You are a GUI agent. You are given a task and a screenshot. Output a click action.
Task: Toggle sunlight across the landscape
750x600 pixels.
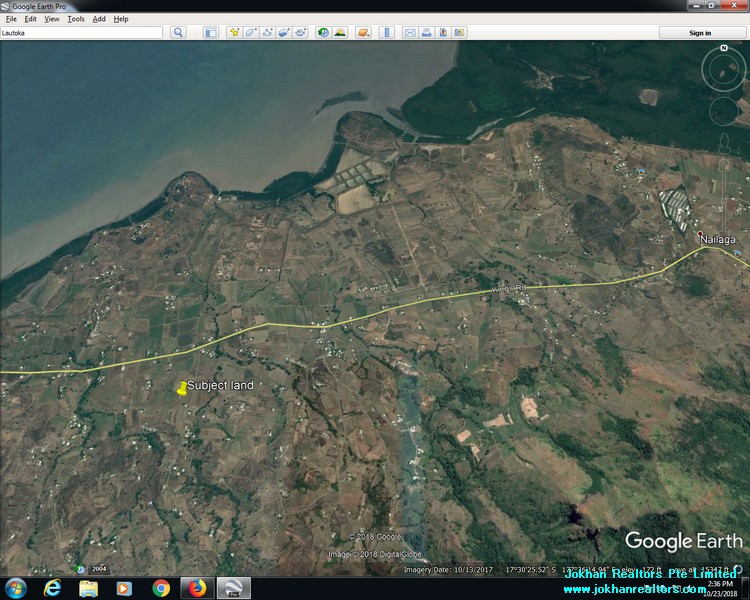click(340, 32)
